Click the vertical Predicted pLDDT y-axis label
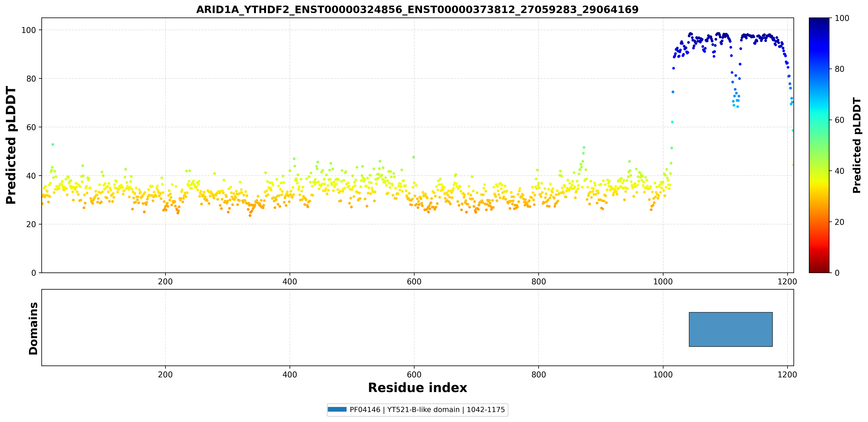The width and height of the screenshot is (868, 422). [x=11, y=145]
